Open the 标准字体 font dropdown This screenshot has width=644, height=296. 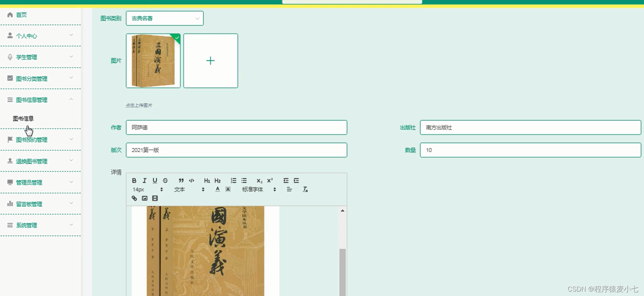(259, 189)
